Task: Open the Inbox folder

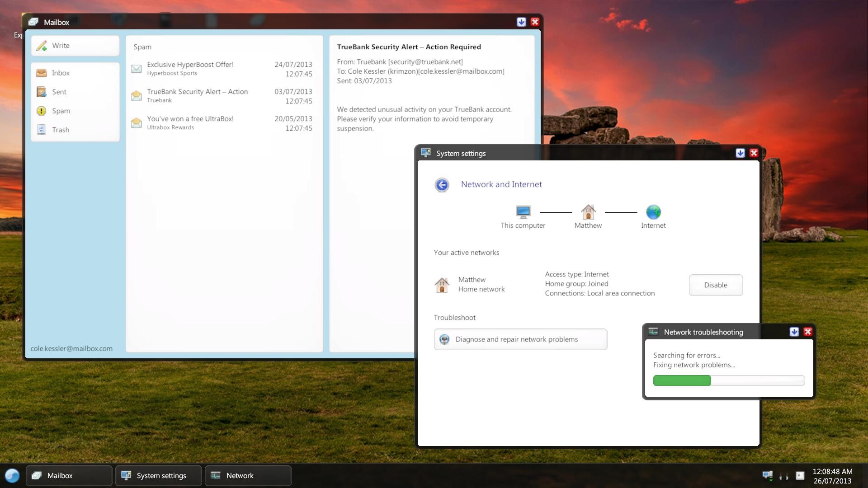Action: (60, 73)
